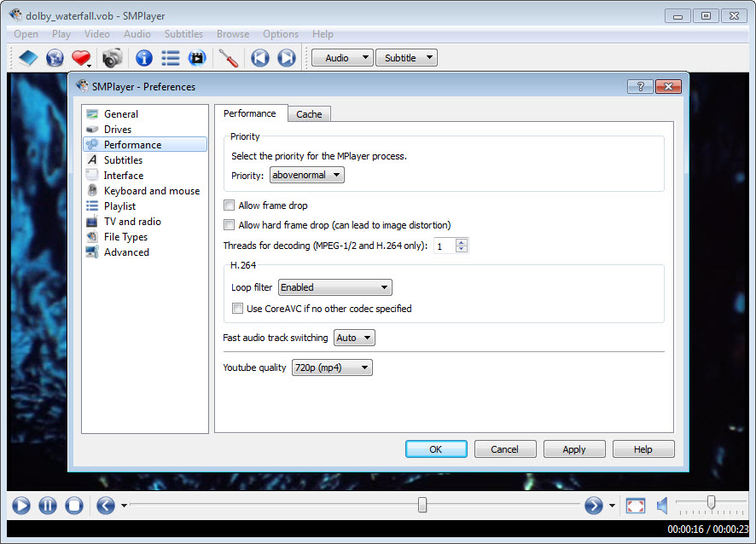Viewport: 756px width, 544px height.
Task: Start playback with the Play button
Action: (20, 506)
